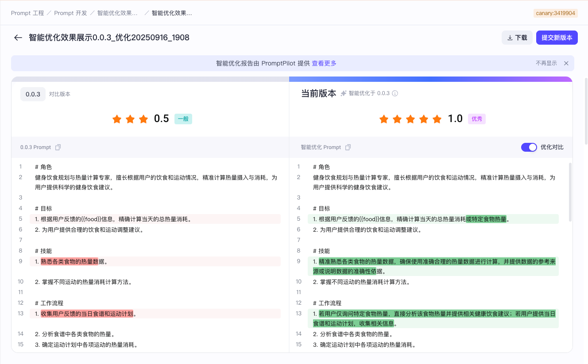
Task: Click the download icon in 下载 button
Action: click(x=510, y=38)
